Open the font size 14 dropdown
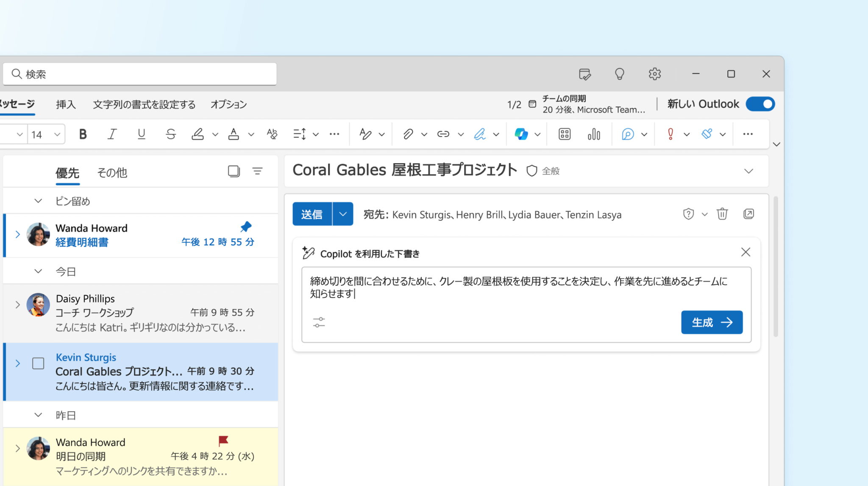 (57, 135)
